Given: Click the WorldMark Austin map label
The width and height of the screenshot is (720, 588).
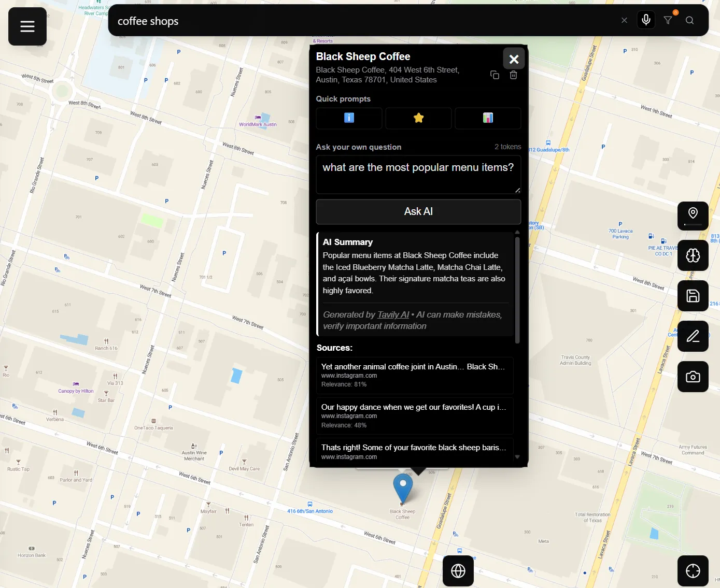Looking at the screenshot, I should tap(258, 124).
